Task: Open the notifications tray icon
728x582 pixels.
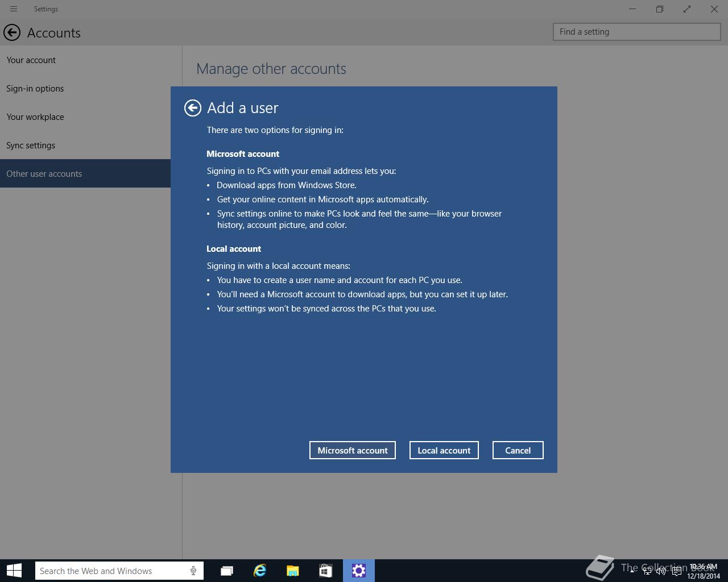Action: pyautogui.click(x=676, y=571)
